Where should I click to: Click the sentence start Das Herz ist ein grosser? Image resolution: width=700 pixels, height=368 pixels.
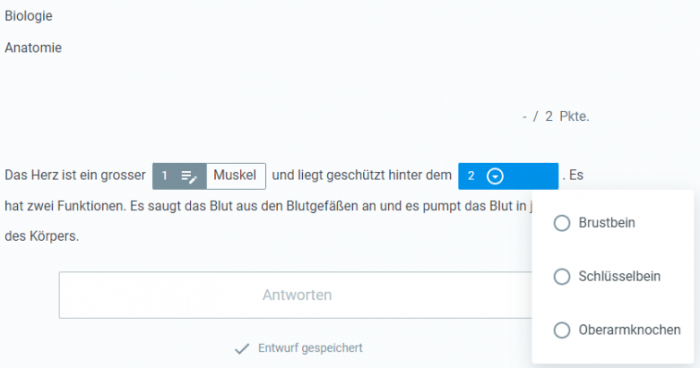click(75, 175)
